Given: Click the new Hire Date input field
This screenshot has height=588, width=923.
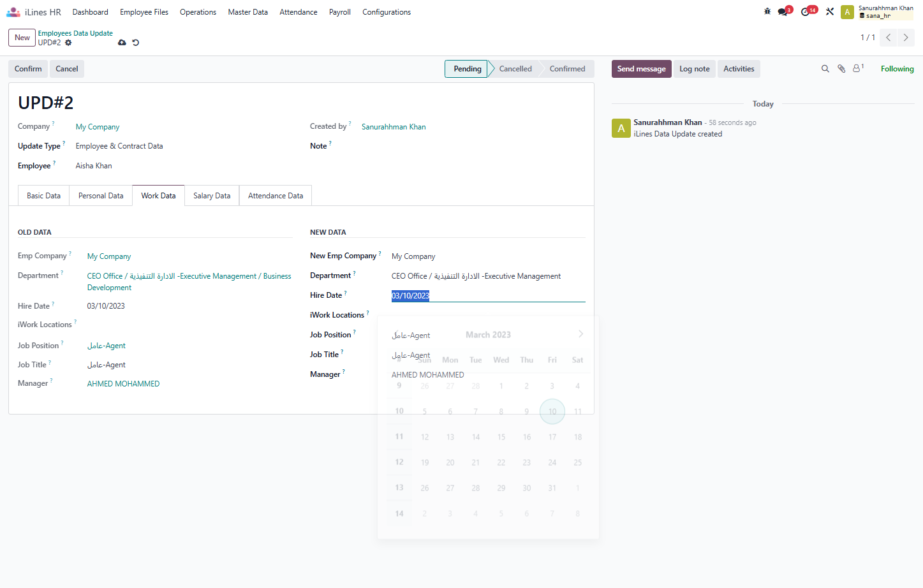Looking at the screenshot, I should [488, 295].
